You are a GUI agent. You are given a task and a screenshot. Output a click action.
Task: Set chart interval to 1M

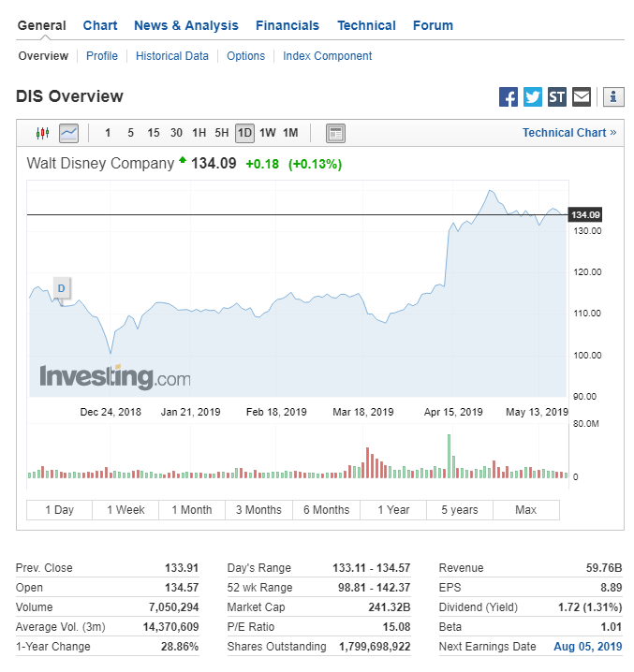coord(290,133)
